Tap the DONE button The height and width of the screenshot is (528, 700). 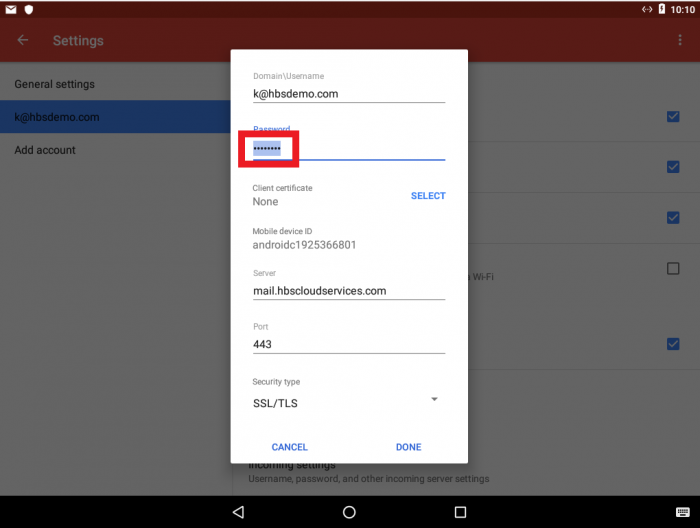pos(408,447)
